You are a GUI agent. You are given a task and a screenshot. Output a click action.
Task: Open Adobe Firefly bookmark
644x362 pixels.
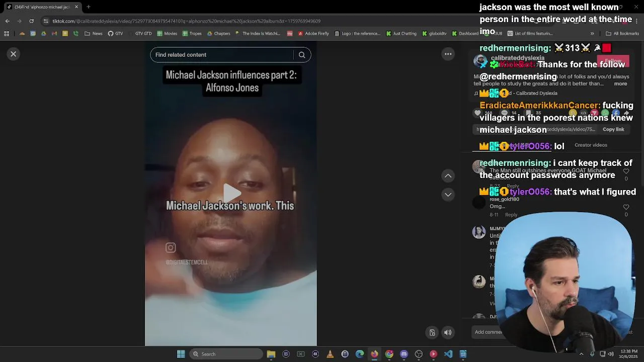click(x=313, y=34)
